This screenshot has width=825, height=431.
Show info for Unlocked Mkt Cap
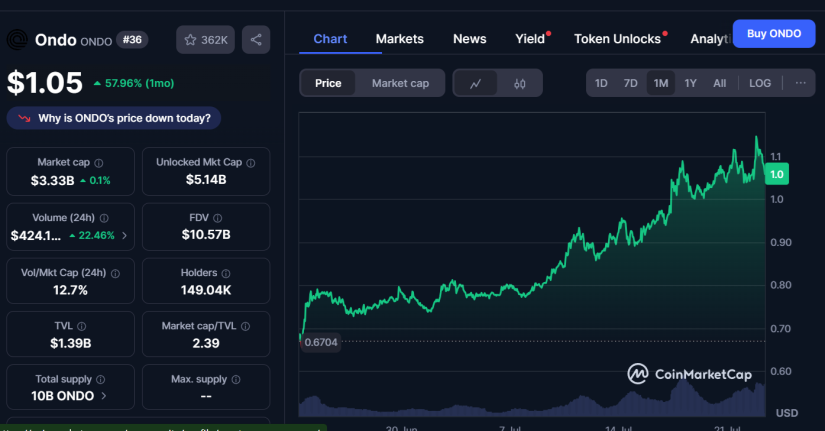pos(251,163)
